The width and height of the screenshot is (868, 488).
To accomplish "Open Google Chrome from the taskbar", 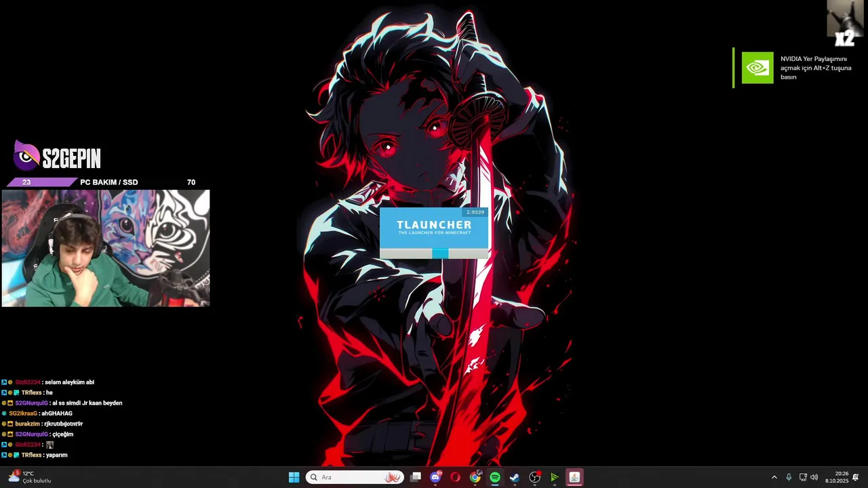I will [x=475, y=477].
